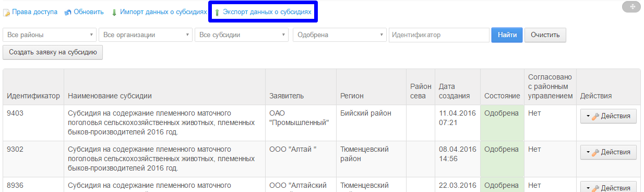Click the wrench icon in row 9403

(x=595, y=116)
